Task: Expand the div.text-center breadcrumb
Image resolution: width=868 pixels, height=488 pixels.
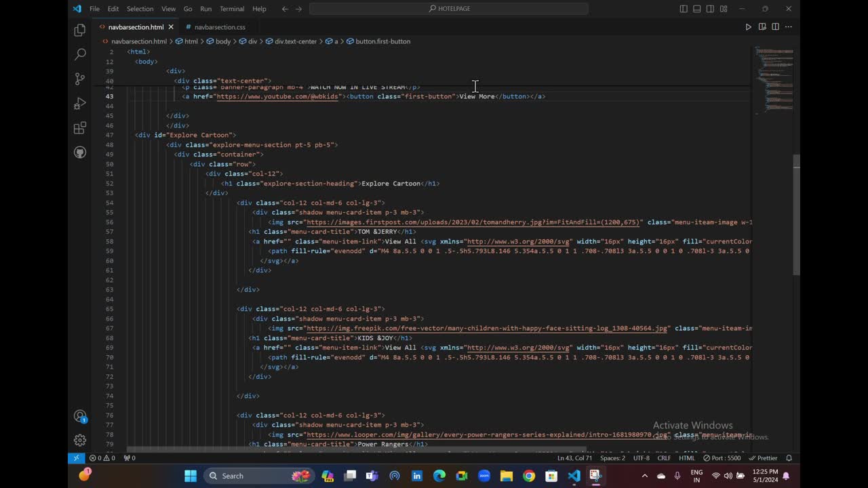Action: pyautogui.click(x=295, y=41)
